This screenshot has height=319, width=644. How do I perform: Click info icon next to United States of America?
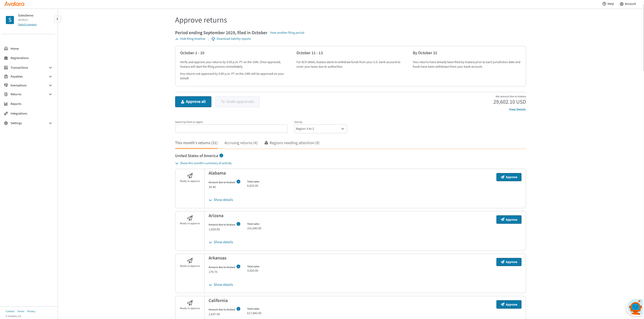221,156
